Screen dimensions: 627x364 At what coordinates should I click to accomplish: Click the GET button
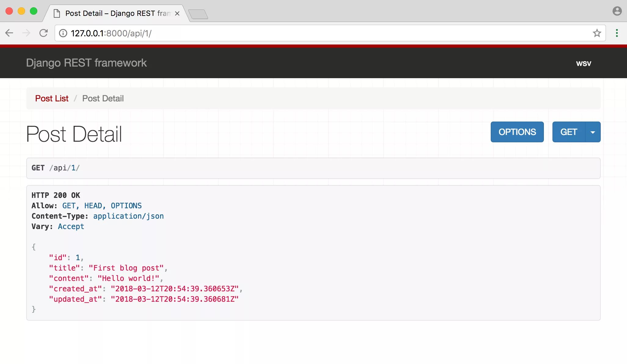(x=568, y=132)
